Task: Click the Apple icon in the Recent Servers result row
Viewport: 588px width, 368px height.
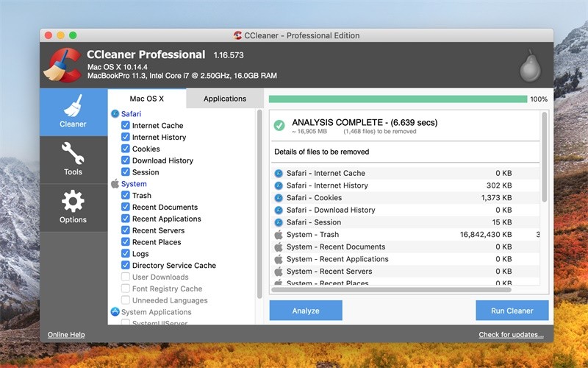Action: pos(279,272)
